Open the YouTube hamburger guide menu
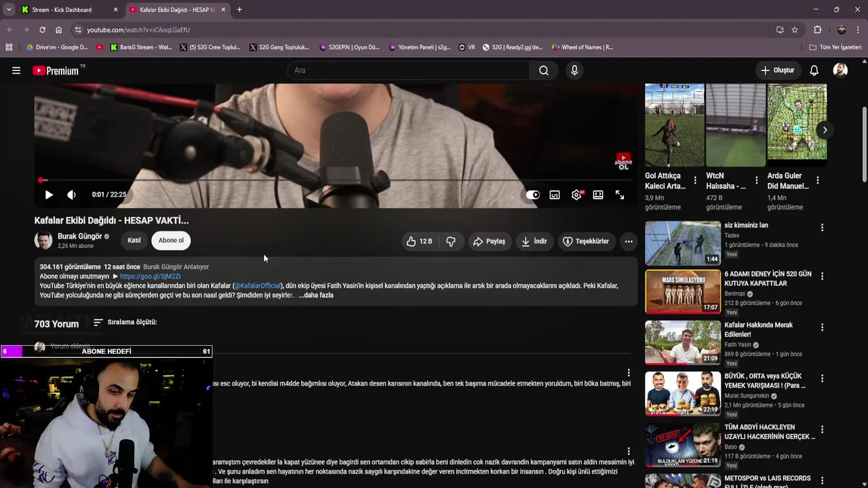Screen dimensions: 868x488 [16, 70]
